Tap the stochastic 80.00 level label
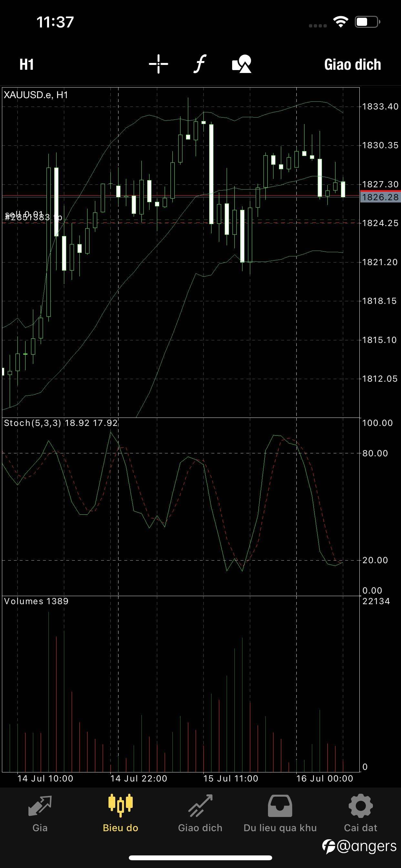 pyautogui.click(x=375, y=453)
